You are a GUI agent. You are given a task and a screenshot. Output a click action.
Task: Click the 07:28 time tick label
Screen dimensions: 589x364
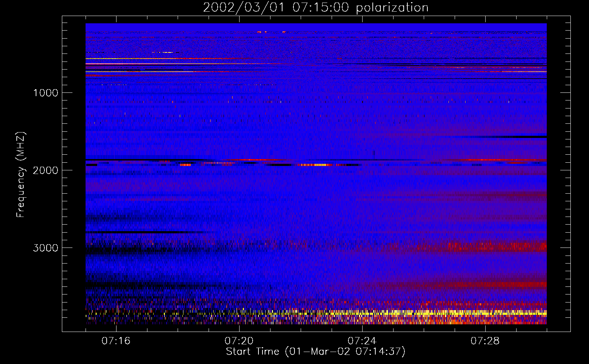point(485,341)
